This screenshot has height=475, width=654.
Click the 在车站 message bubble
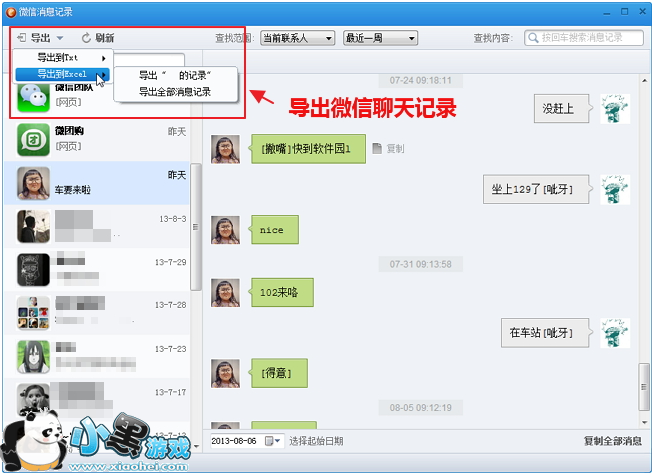click(545, 333)
